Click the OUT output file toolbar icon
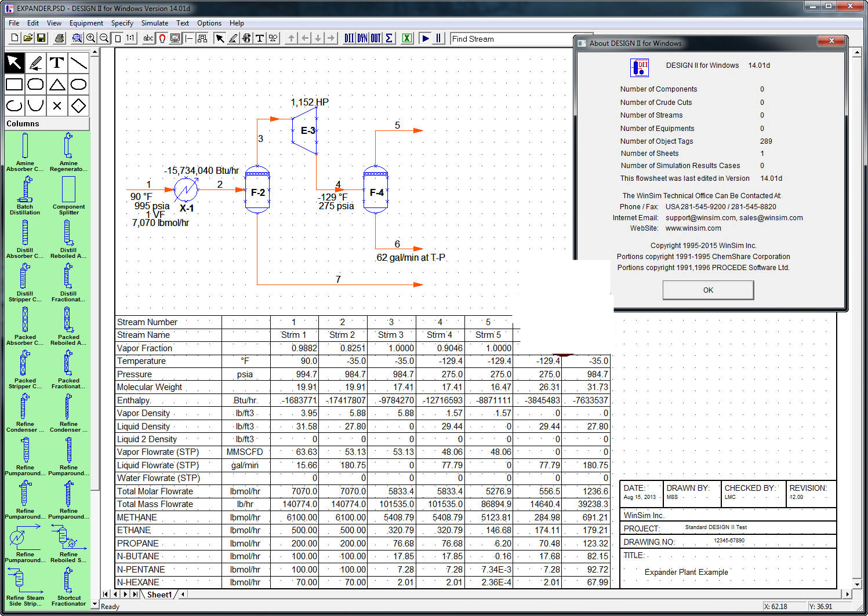This screenshot has width=868, height=616. (376, 38)
